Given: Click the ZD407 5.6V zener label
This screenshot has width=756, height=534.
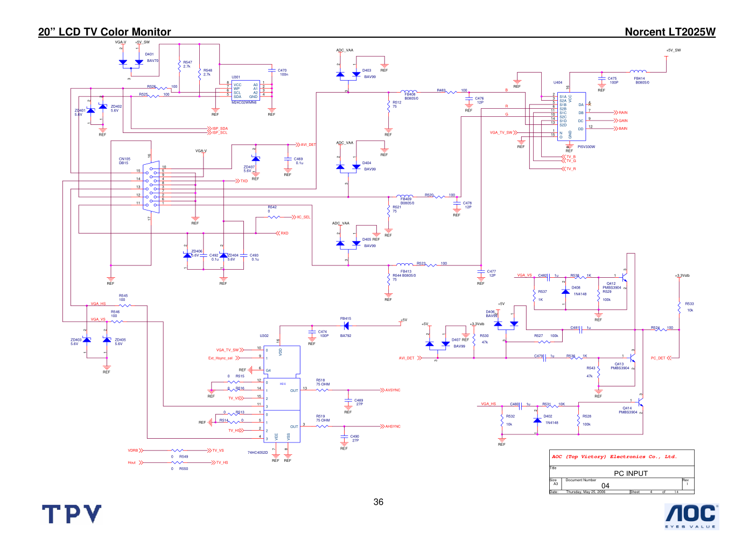Looking at the screenshot, I should pos(249,169).
